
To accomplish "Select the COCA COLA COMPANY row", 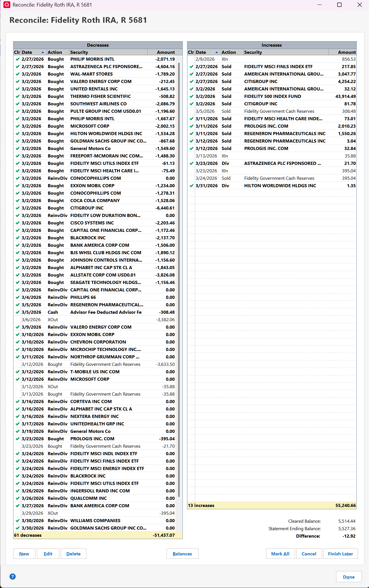I will pos(95,200).
